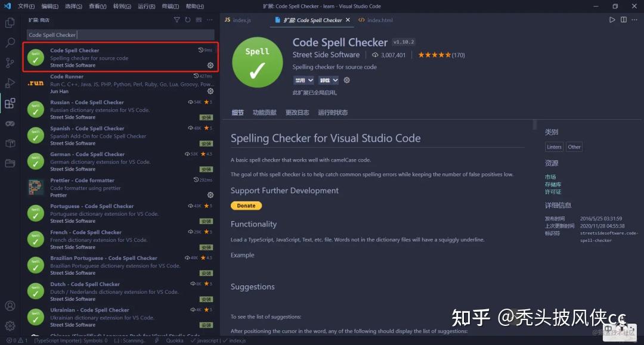
Task: Open the Search view icon
Action: [x=10, y=43]
